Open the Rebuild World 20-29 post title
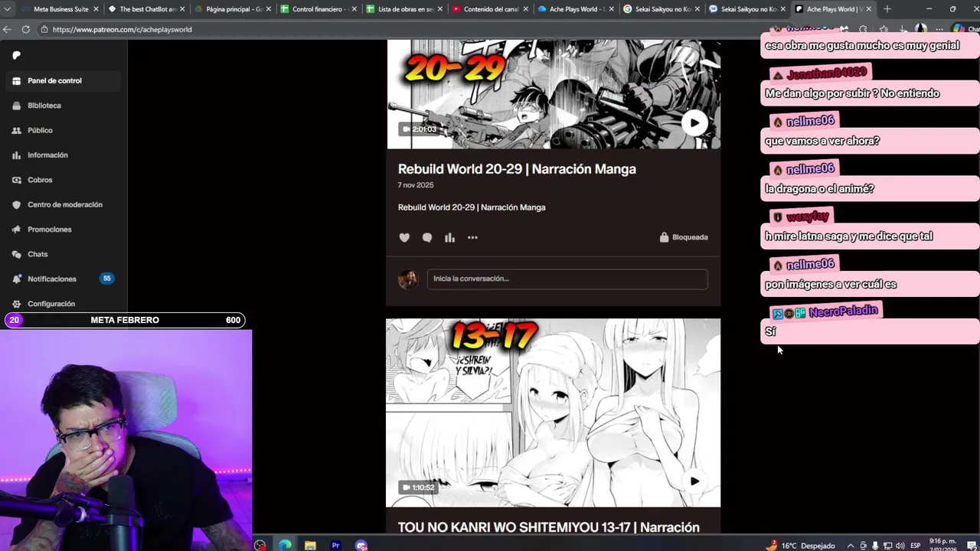The width and height of the screenshot is (980, 551). [x=517, y=169]
